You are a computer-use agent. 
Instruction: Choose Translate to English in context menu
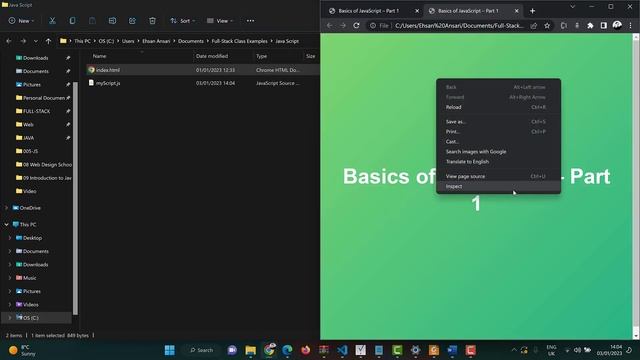pos(498,162)
